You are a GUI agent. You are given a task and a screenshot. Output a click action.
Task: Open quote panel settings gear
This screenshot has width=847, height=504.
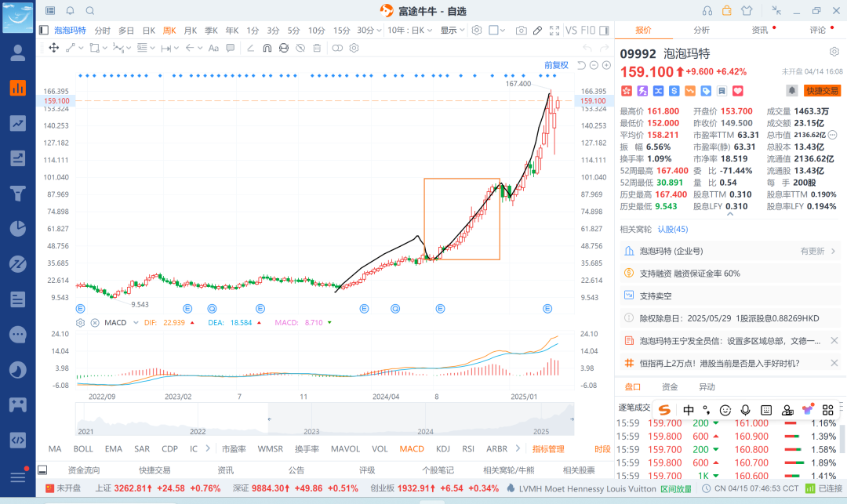point(834,52)
